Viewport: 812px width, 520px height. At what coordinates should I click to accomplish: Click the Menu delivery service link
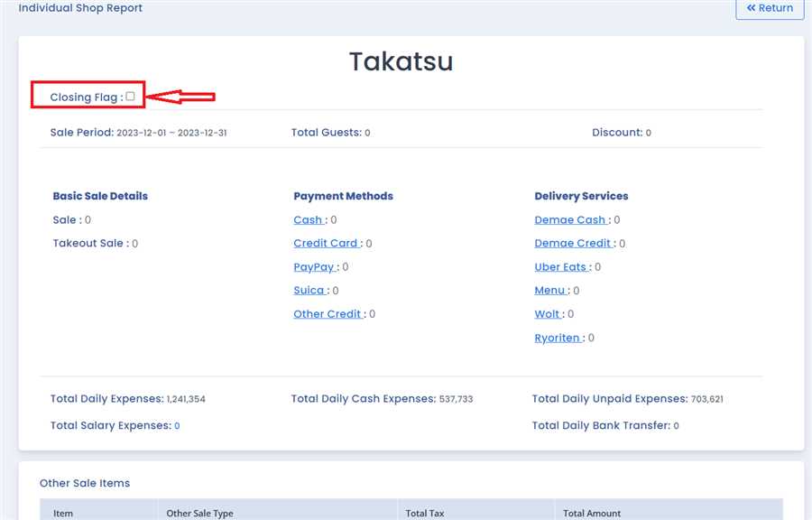pos(549,291)
